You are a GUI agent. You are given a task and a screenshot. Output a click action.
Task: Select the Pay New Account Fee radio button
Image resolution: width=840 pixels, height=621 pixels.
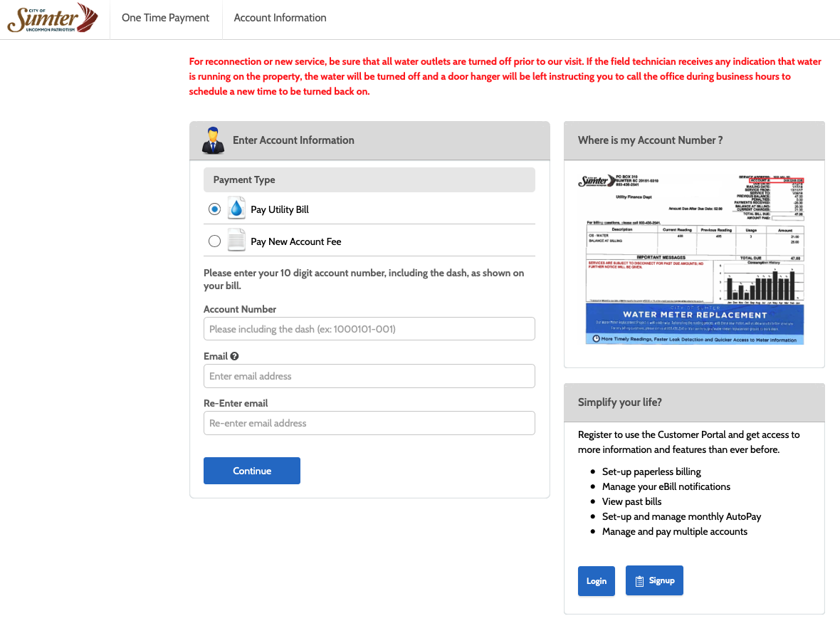(x=214, y=241)
